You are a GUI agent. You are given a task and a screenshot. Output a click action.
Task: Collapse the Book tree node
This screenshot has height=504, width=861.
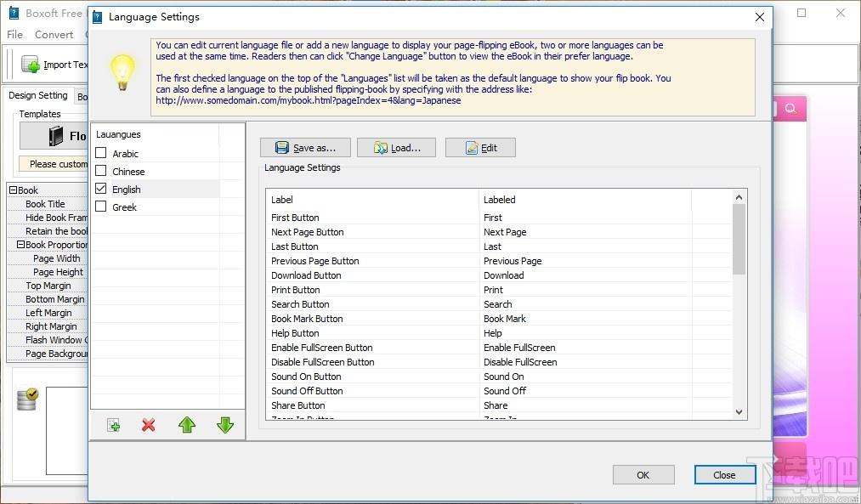(14, 190)
